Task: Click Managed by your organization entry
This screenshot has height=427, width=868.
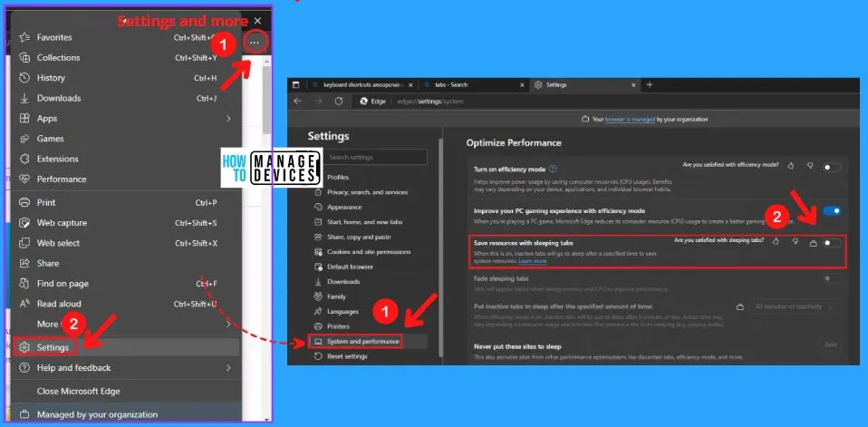Action: click(125, 414)
